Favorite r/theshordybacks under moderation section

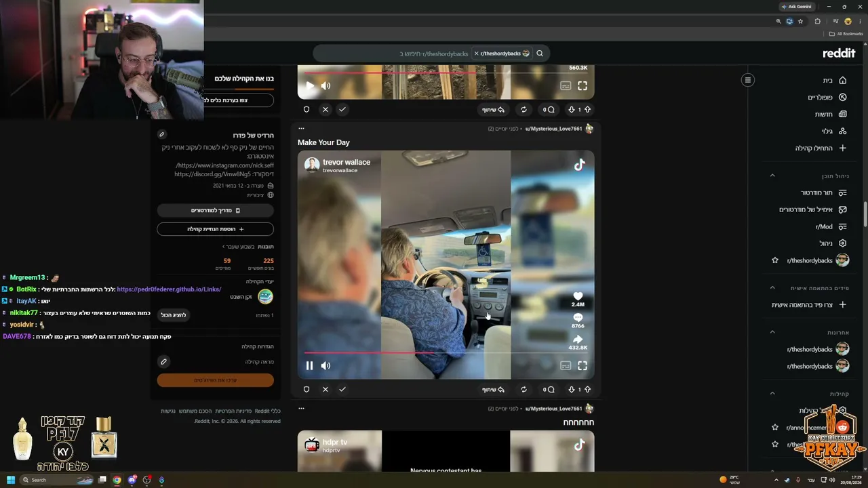click(775, 260)
